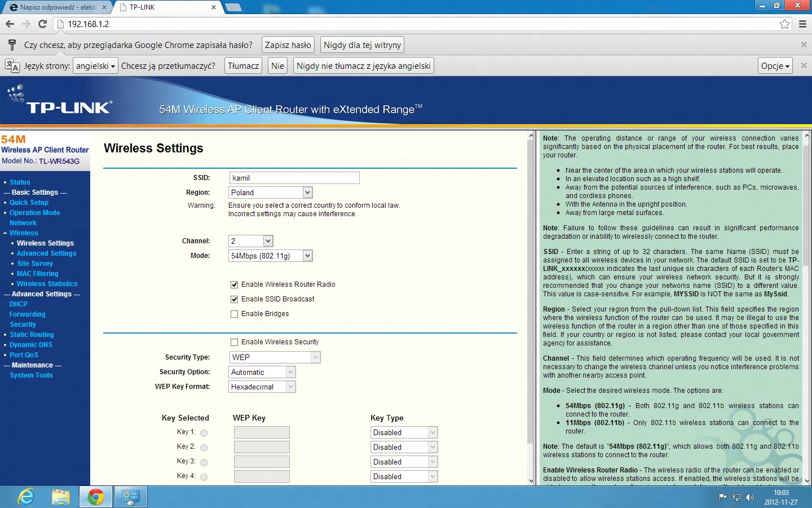Toggle Enable Wireless Router Radio checkbox

coord(234,284)
